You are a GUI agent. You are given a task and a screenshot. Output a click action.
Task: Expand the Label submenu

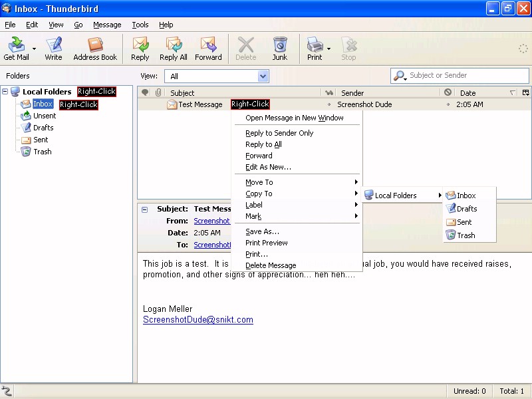[x=297, y=205]
